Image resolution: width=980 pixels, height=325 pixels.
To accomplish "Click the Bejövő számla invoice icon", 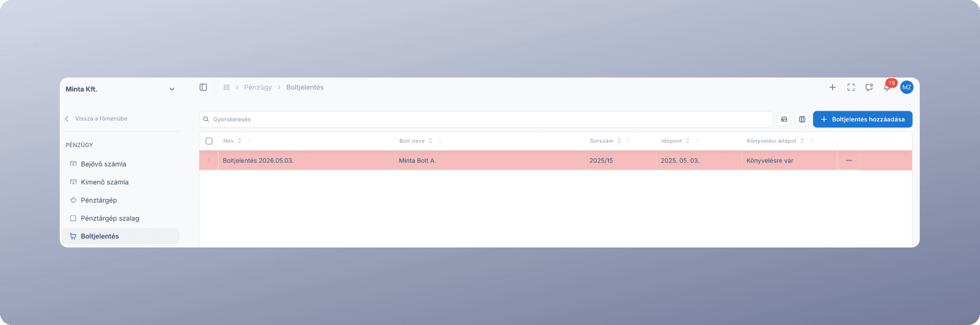I will [x=73, y=164].
